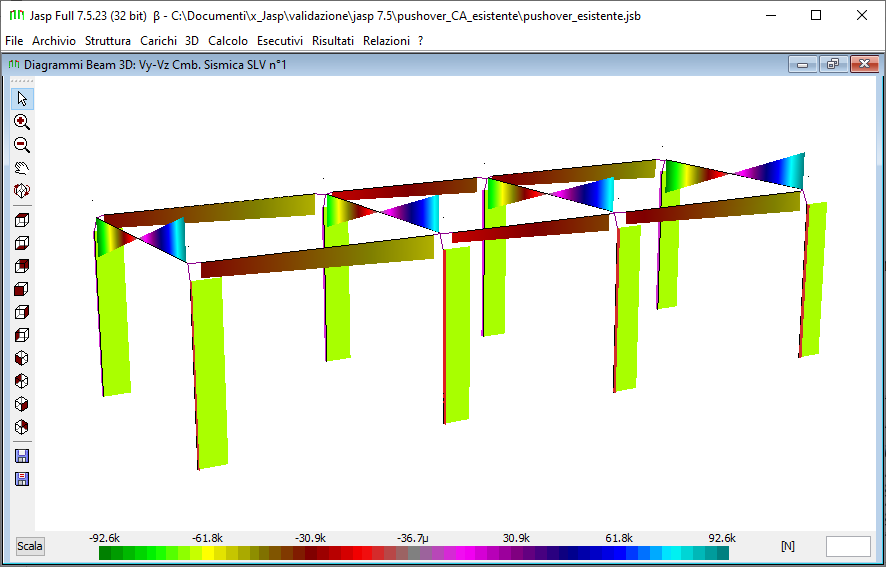Click the 61.8k scale label
The width and height of the screenshot is (886, 567).
(x=619, y=538)
